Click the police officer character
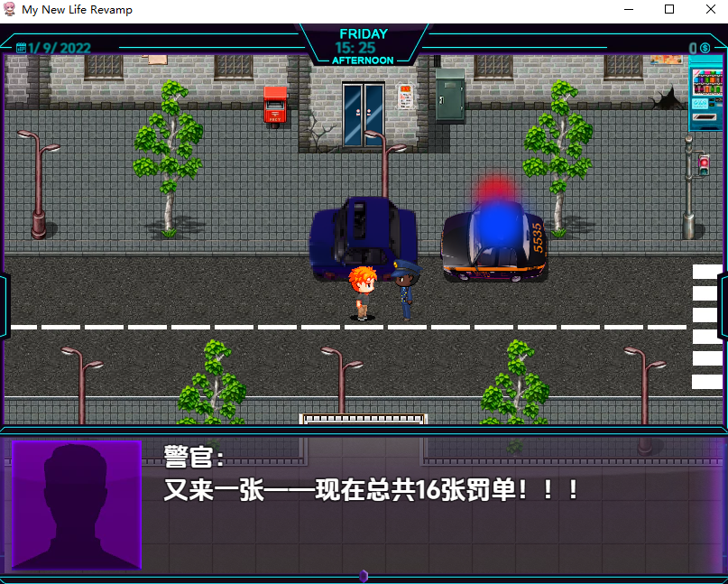The height and width of the screenshot is (584, 728). (x=405, y=288)
